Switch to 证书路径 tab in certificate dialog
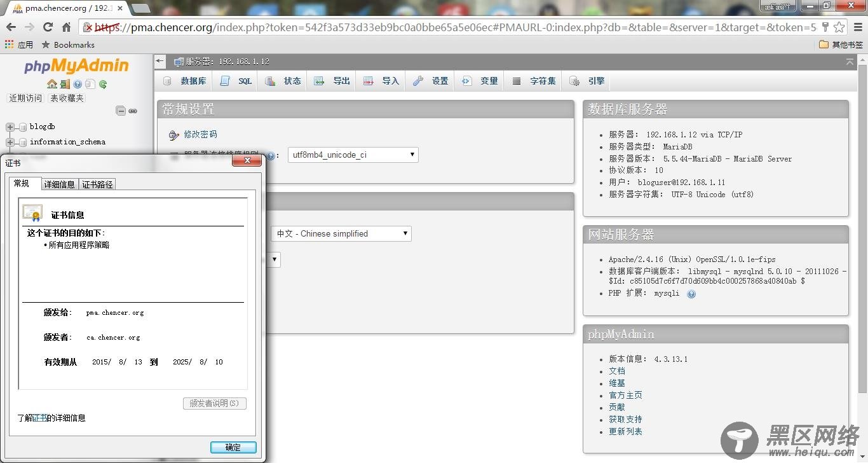This screenshot has height=463, width=868. (x=97, y=184)
